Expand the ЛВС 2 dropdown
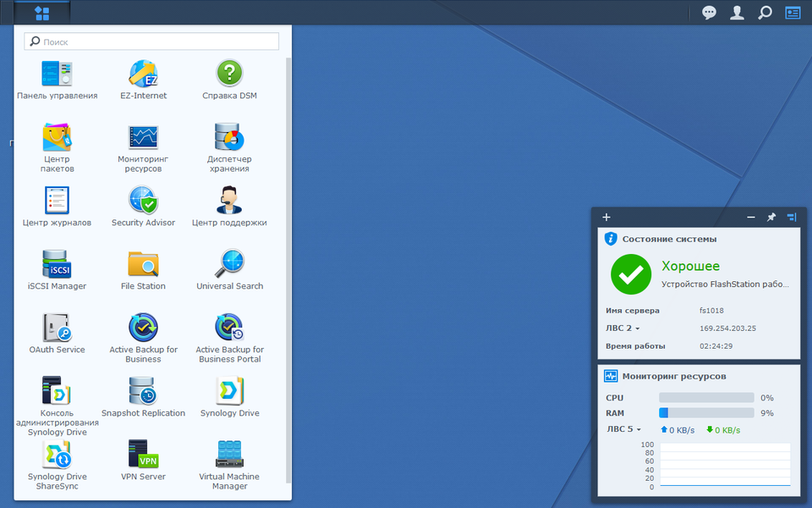812x508 pixels. point(623,329)
